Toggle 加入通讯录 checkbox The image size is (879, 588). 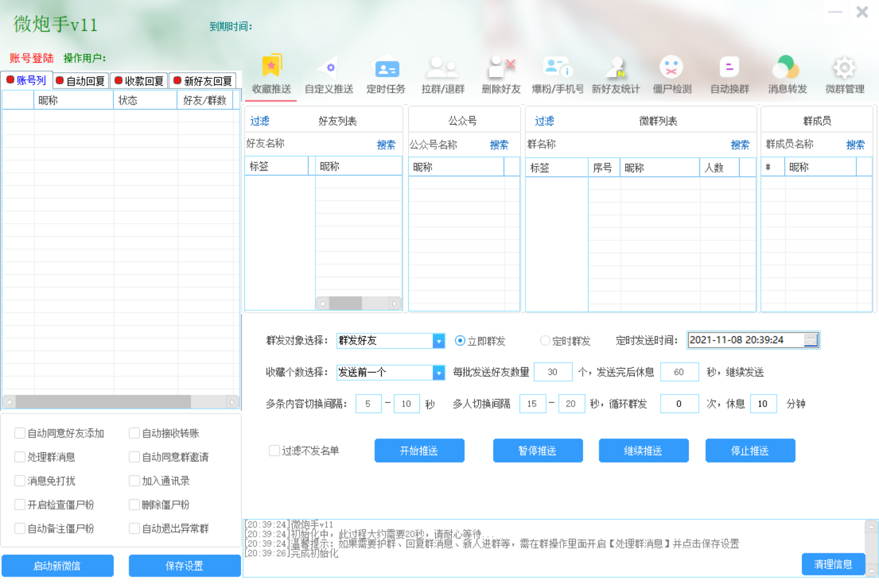(134, 481)
